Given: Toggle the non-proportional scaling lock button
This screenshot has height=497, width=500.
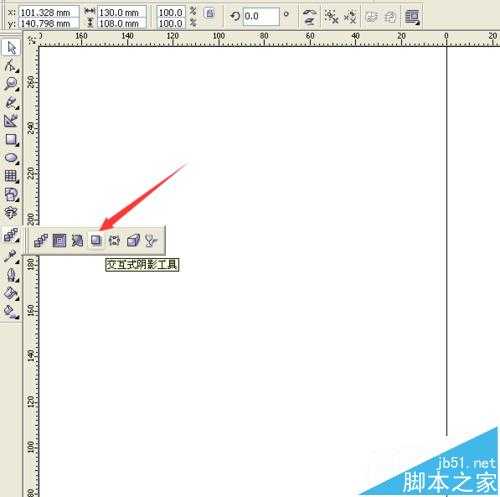Looking at the screenshot, I should (x=210, y=14).
